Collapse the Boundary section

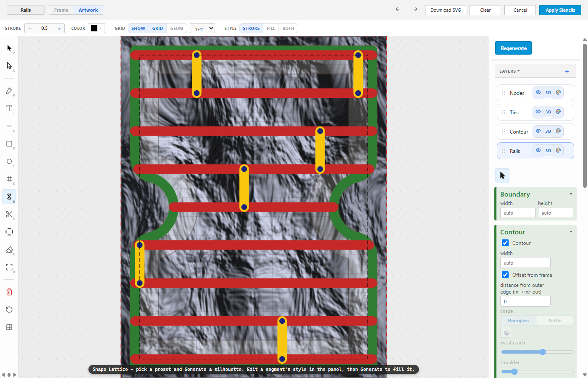tap(571, 194)
